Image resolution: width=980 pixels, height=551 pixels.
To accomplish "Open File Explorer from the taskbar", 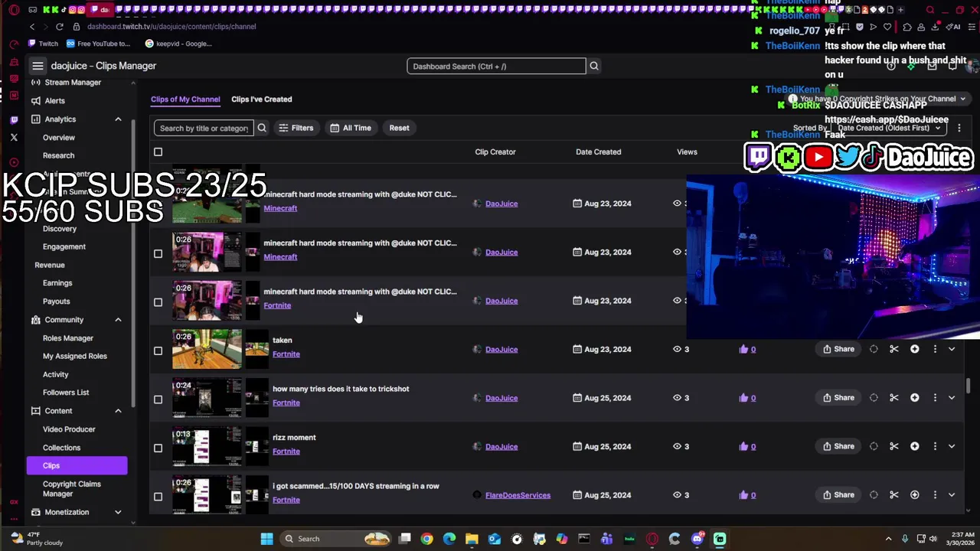I will 472,539.
